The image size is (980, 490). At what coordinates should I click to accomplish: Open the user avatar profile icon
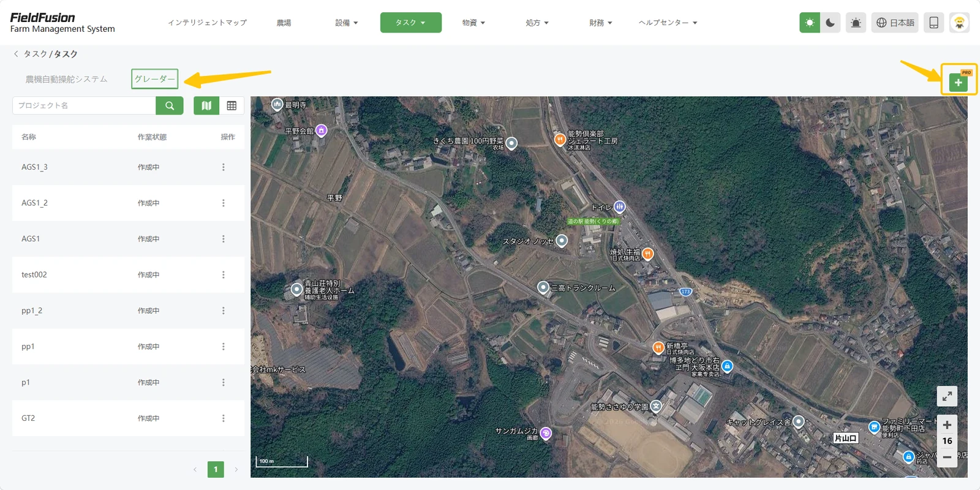959,23
